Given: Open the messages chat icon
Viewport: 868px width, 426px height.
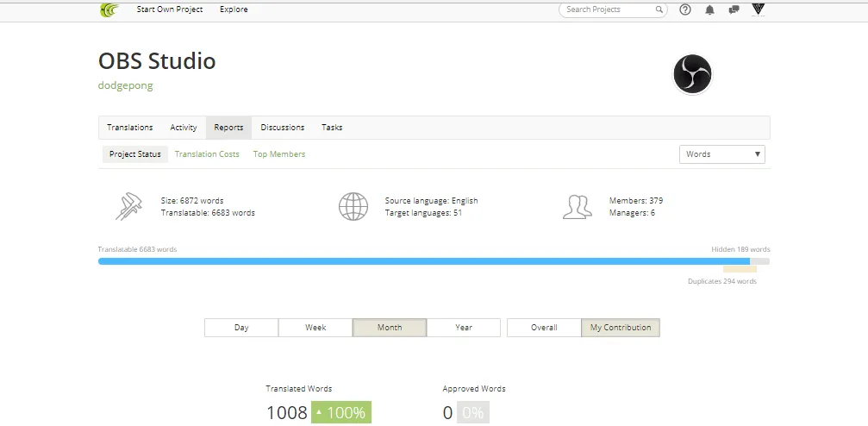Looking at the screenshot, I should tap(734, 9).
